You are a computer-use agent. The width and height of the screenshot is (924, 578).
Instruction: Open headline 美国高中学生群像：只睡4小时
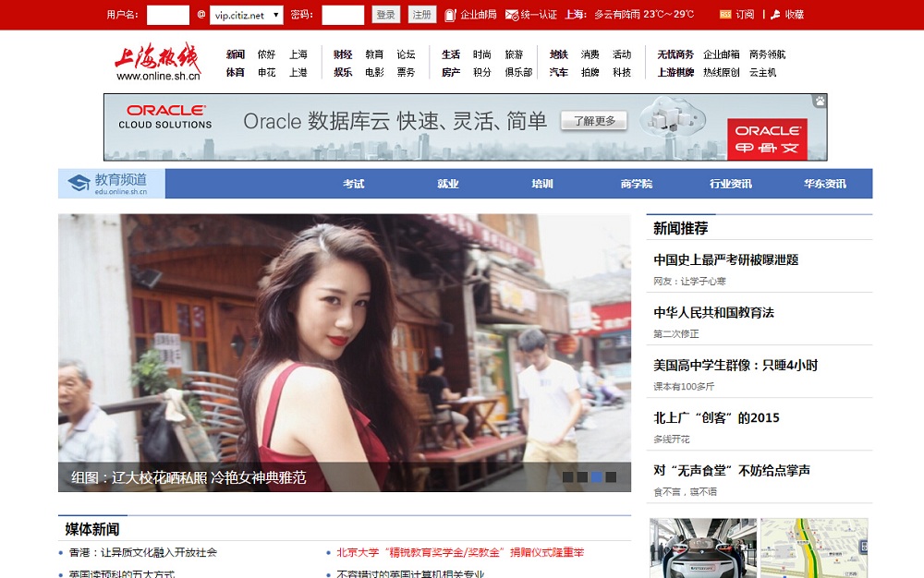pos(736,366)
